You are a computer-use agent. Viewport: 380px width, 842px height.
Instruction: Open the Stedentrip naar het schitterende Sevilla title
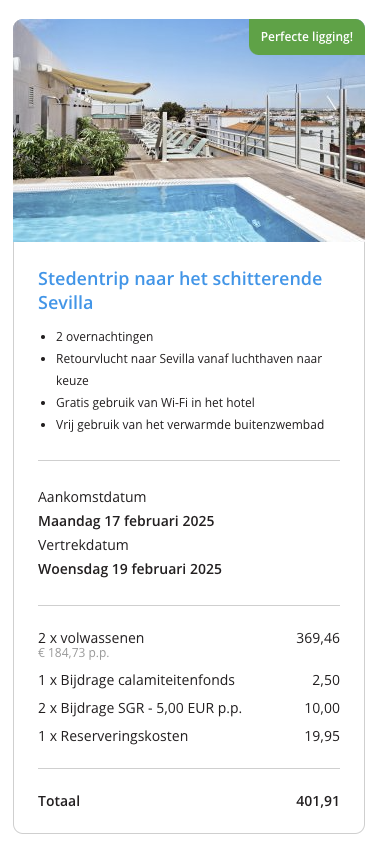[x=180, y=291]
